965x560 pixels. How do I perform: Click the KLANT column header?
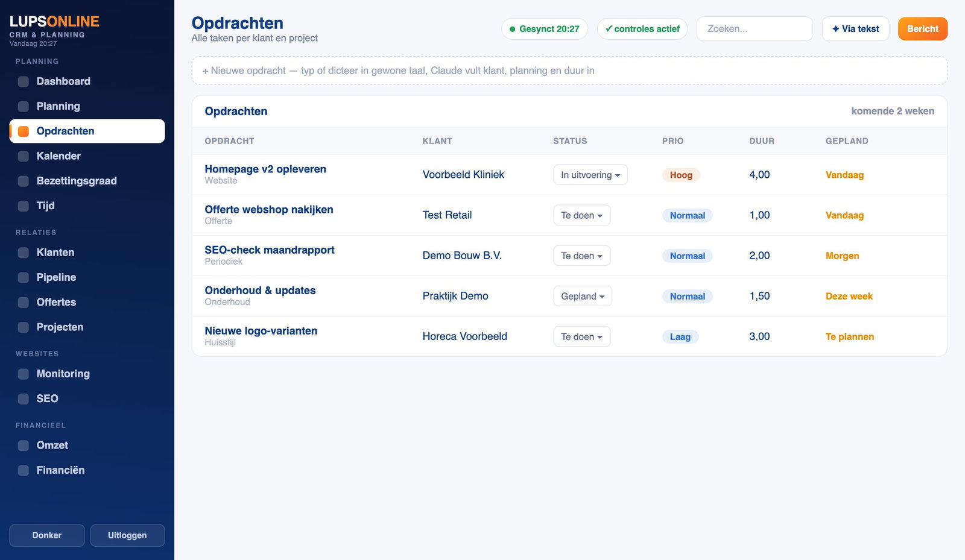click(437, 141)
